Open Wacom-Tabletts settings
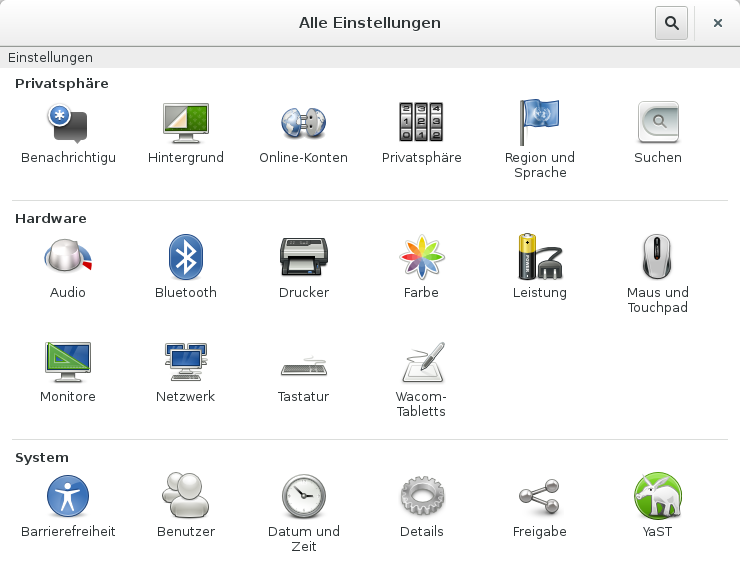This screenshot has width=740, height=571. point(421,363)
